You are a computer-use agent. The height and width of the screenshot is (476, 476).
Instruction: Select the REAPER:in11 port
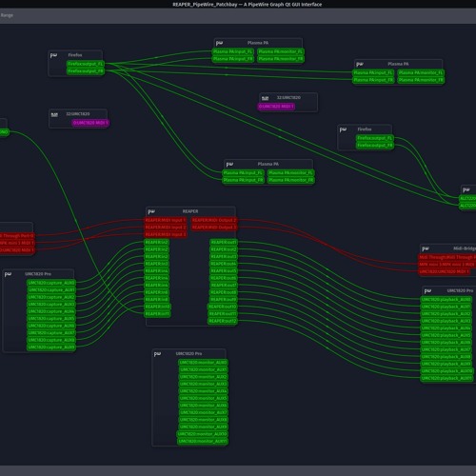(157, 314)
